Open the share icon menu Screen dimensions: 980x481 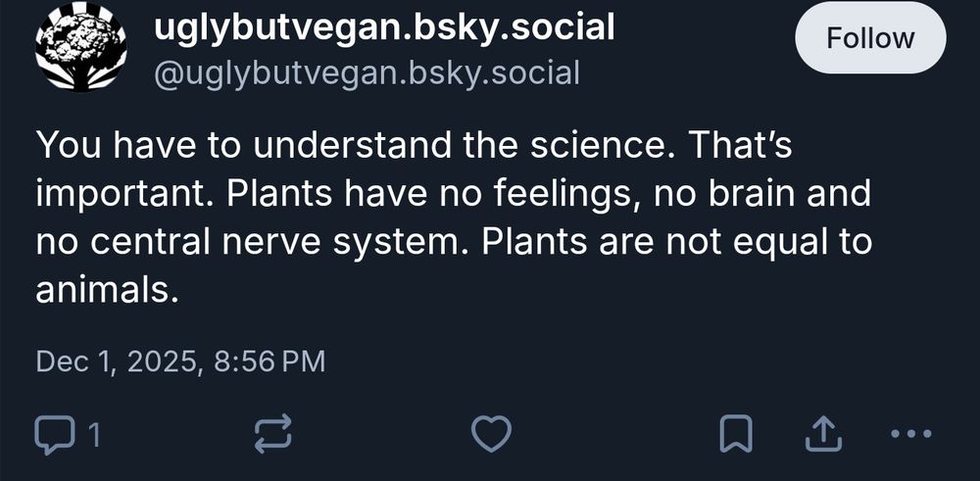[824, 434]
